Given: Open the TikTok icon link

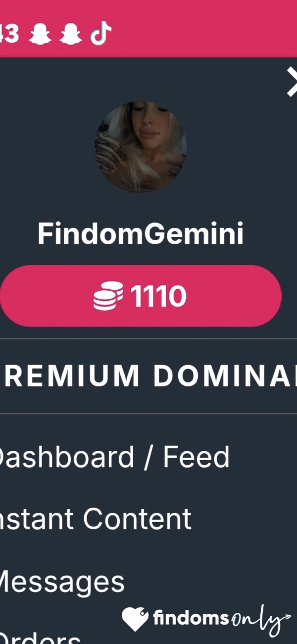Looking at the screenshot, I should (x=100, y=34).
